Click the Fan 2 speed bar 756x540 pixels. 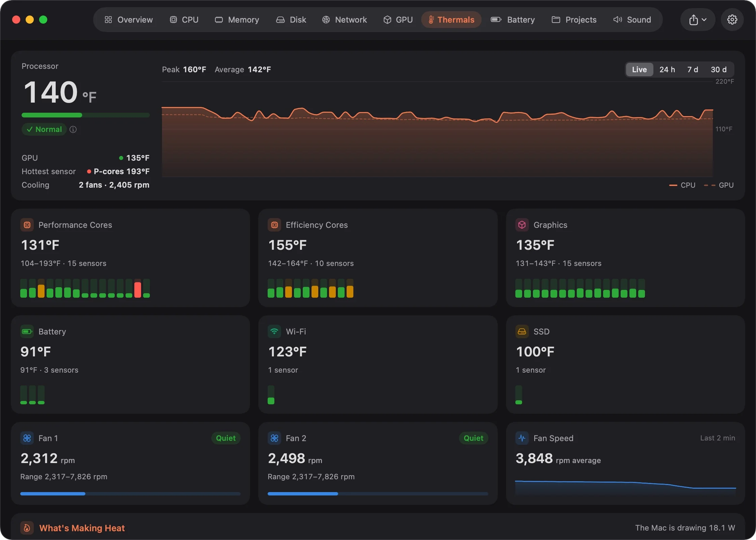coord(378,494)
